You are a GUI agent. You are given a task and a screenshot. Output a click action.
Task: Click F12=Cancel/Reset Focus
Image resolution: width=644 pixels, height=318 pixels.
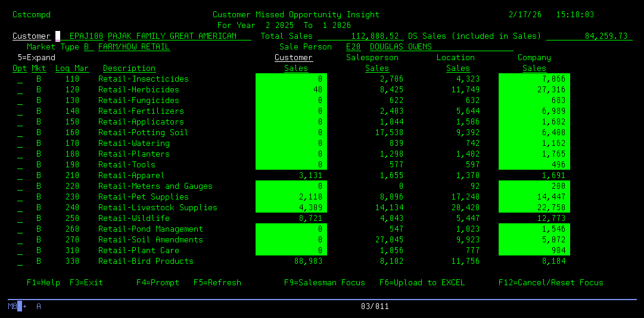pyautogui.click(x=550, y=283)
